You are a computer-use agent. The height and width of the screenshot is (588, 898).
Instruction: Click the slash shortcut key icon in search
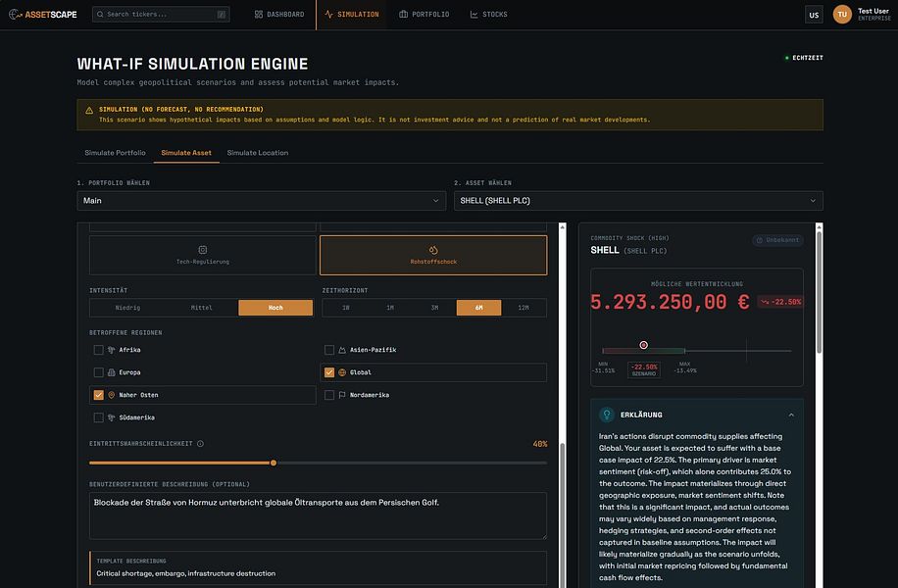(x=222, y=15)
